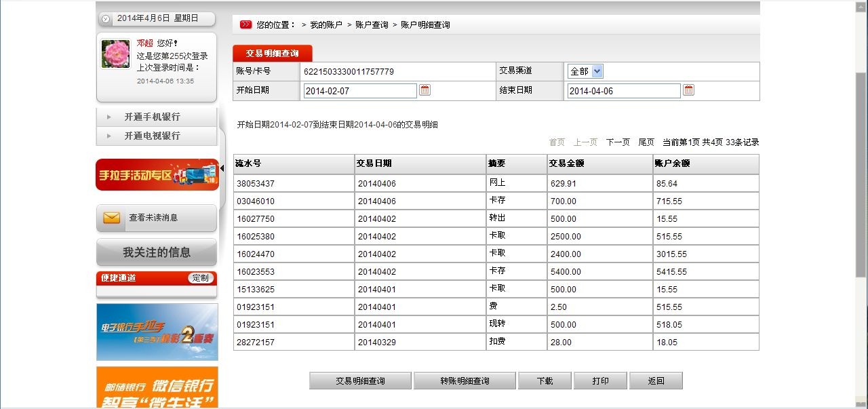Click the 下载 button

coord(545,381)
